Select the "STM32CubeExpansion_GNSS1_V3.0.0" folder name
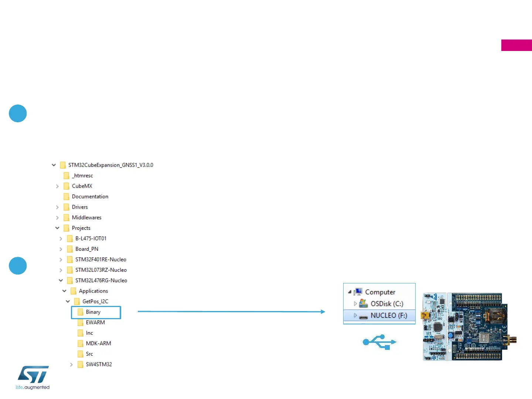This screenshot has width=532, height=399. [111, 165]
